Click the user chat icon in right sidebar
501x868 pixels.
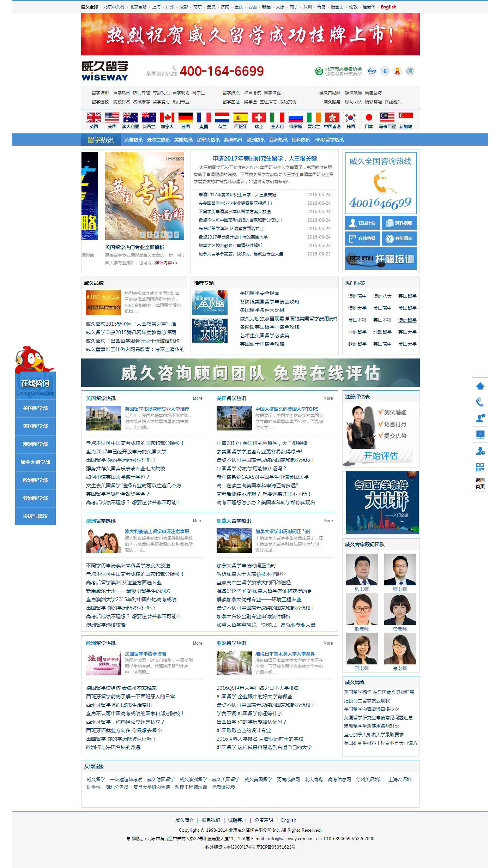(x=480, y=418)
